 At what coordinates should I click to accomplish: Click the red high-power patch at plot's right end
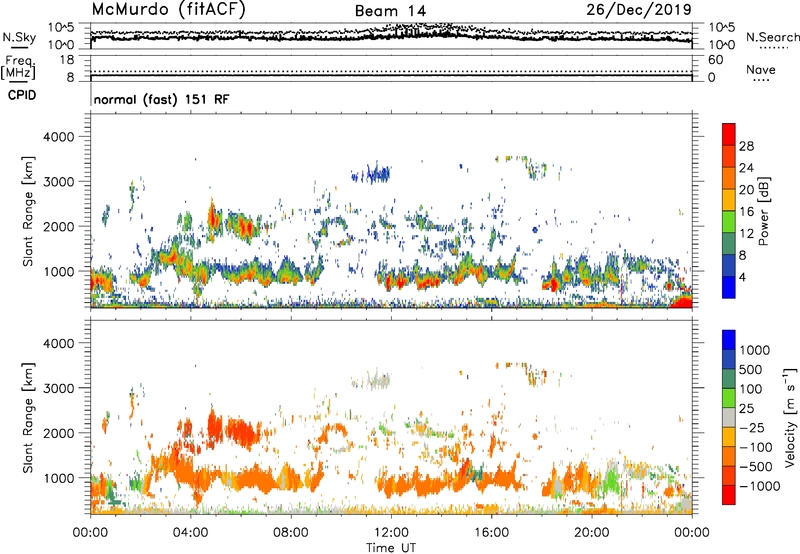(682, 301)
